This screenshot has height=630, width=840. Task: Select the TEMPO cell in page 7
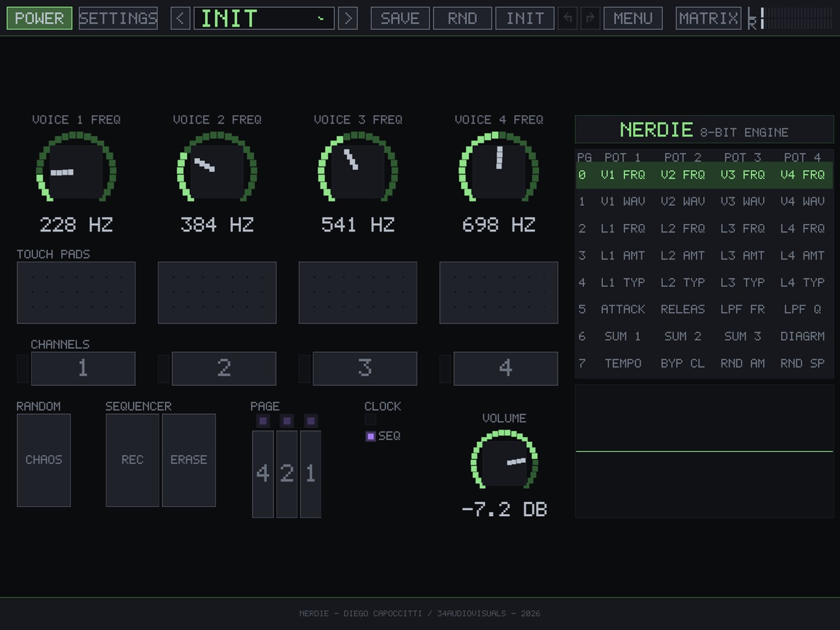point(623,363)
